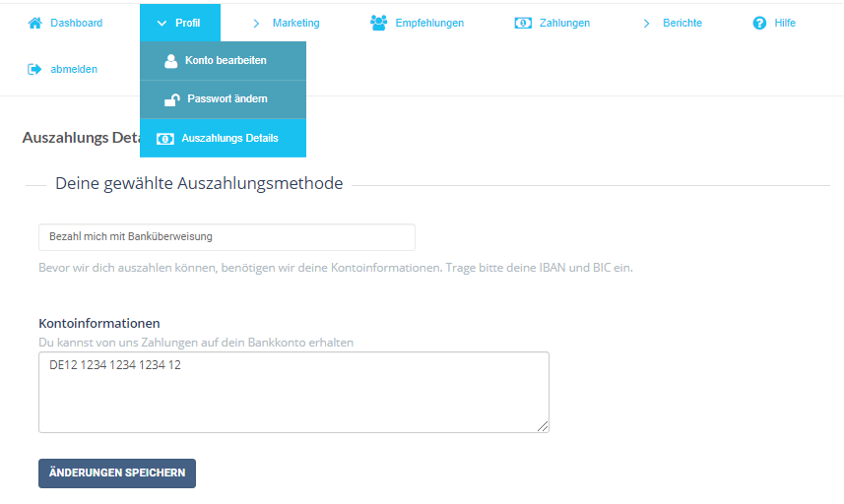Viewport: 844px width, 504px height.
Task: Open the Dashboard page
Action: pyautogui.click(x=77, y=23)
